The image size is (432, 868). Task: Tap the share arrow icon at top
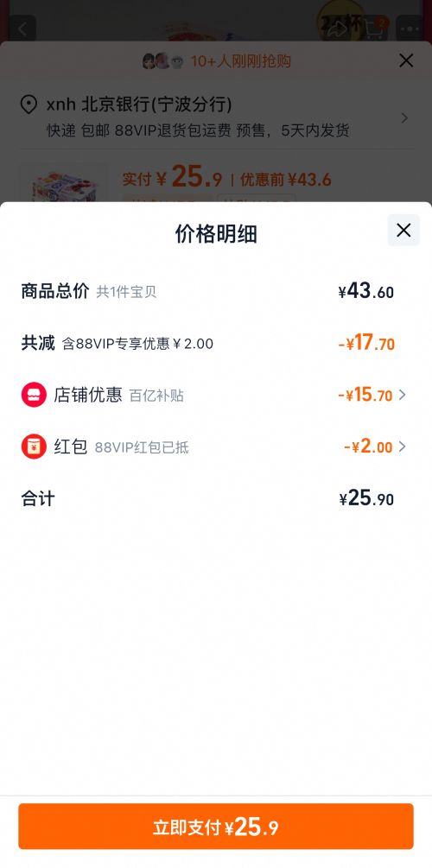tap(337, 29)
